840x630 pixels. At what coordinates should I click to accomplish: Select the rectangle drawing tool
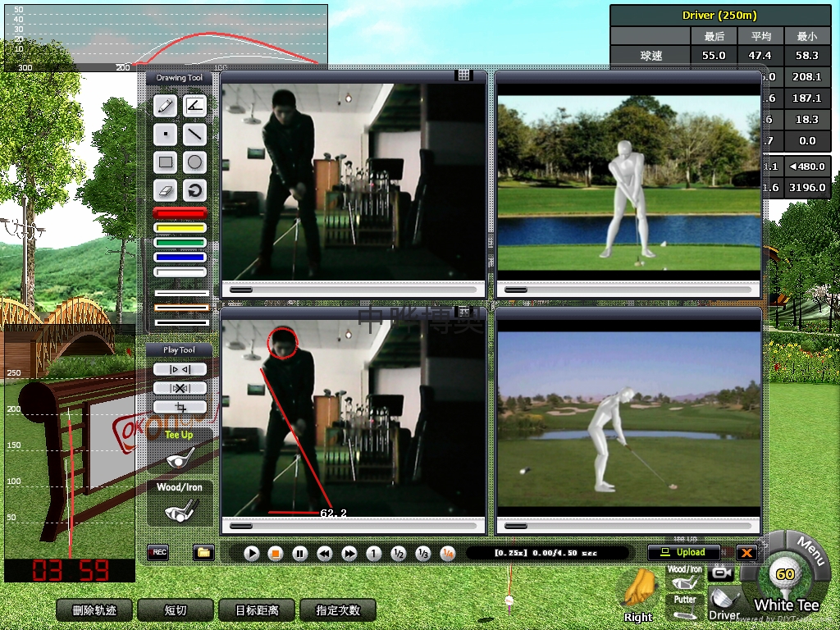[166, 162]
